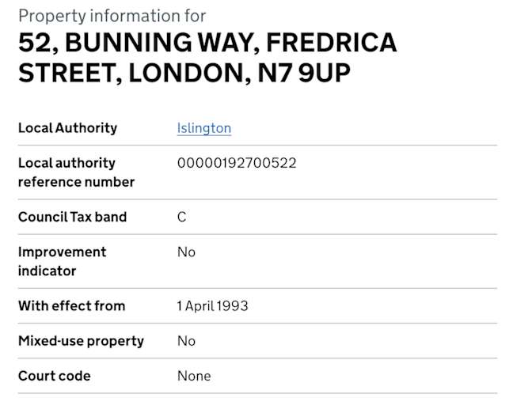Click the property address heading
Image resolution: width=532 pixels, height=413 pixels.
[x=207, y=58]
